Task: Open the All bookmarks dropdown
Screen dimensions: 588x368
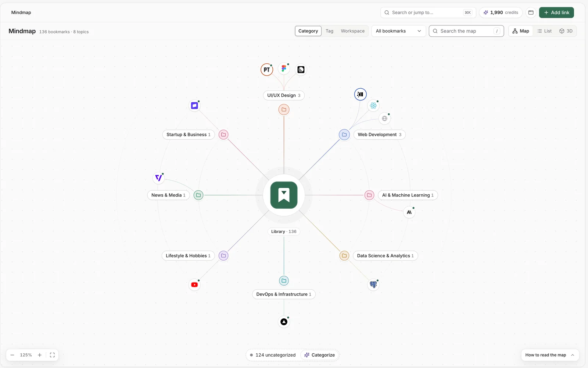Action: (398, 31)
